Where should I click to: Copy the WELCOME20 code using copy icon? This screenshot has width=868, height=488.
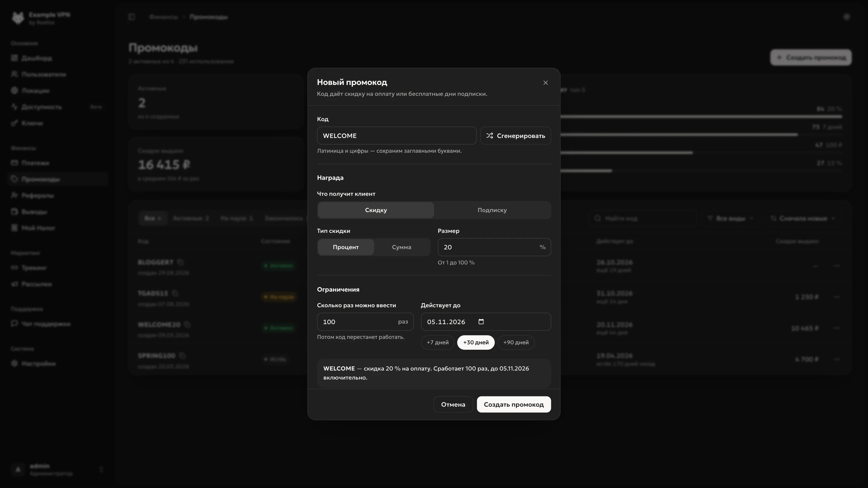click(187, 325)
